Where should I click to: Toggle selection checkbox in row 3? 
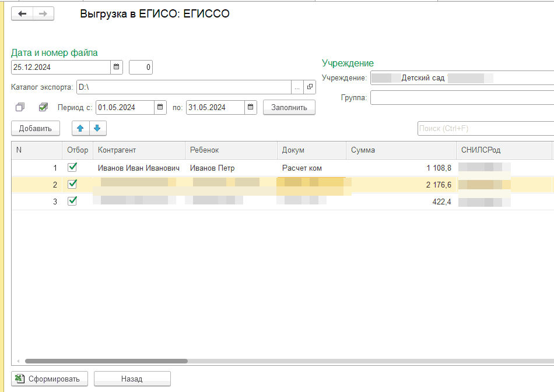pos(72,201)
